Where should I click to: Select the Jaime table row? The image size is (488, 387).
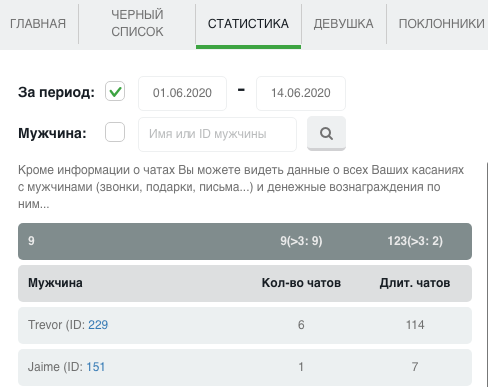pos(245,367)
